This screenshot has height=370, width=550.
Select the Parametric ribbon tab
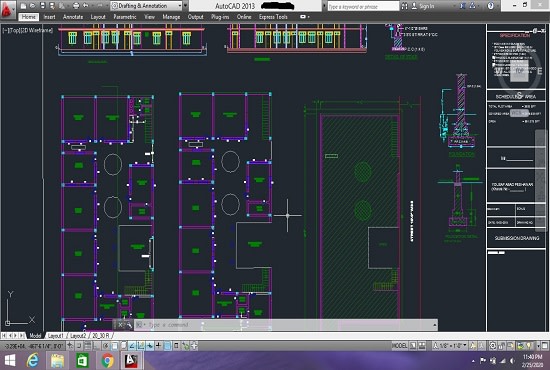point(125,17)
